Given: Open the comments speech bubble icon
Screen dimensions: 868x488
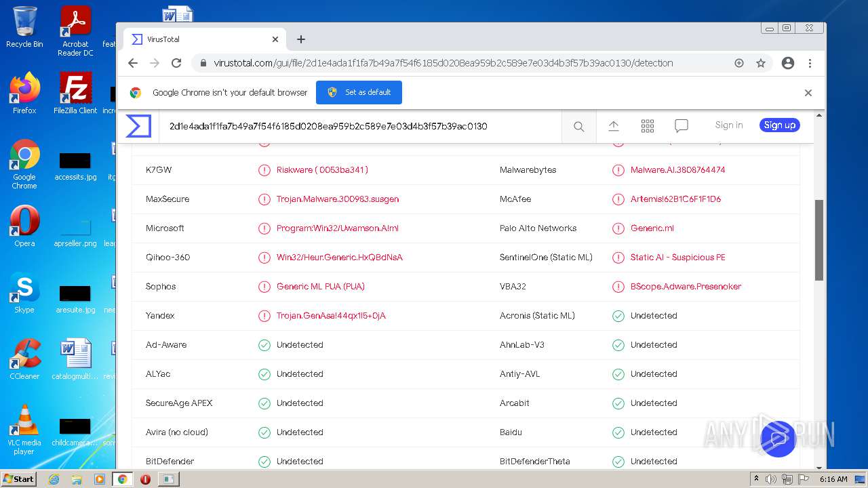Looking at the screenshot, I should point(682,126).
